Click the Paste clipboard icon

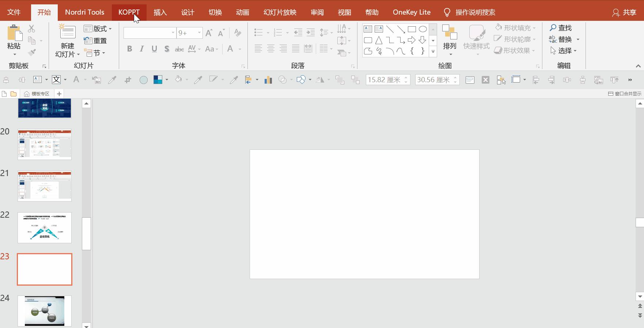pos(14,33)
